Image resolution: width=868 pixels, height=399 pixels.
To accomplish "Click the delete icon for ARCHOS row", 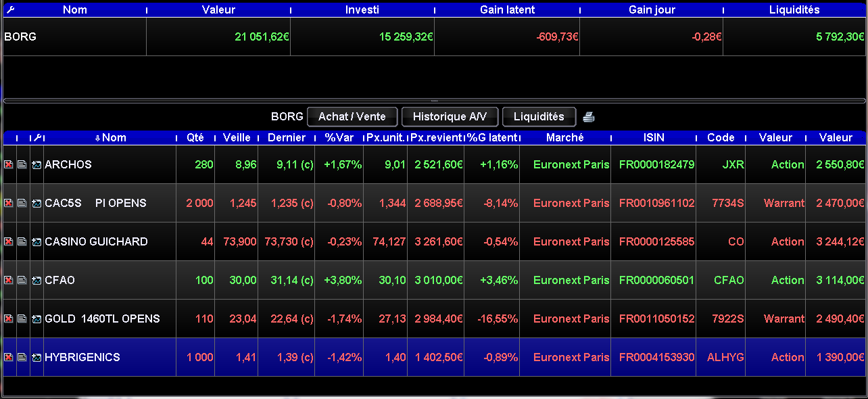I will [x=9, y=164].
